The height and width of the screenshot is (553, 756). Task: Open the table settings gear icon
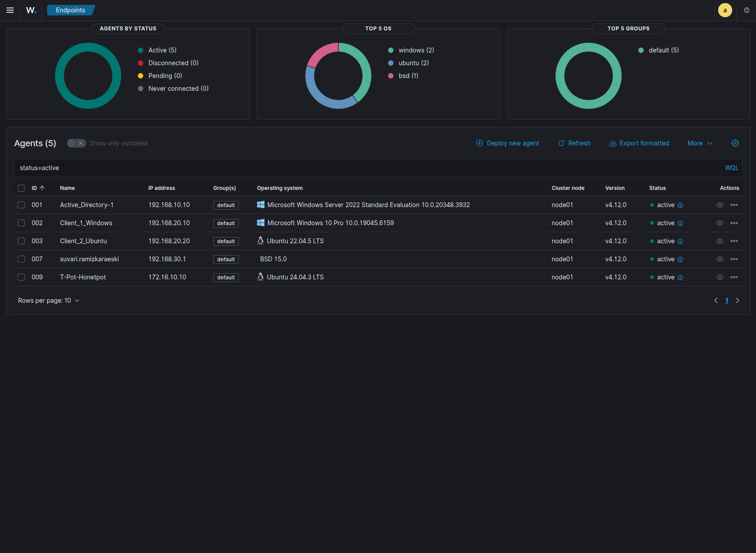pos(735,143)
